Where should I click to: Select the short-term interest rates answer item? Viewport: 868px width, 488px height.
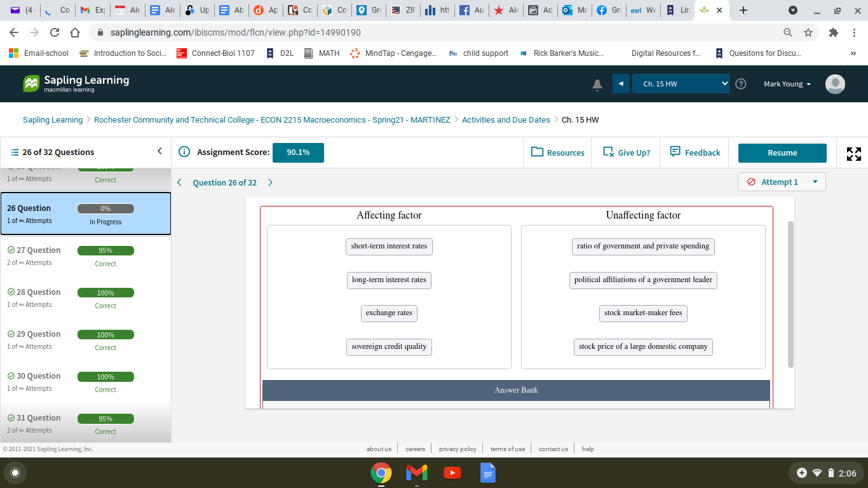click(x=389, y=247)
